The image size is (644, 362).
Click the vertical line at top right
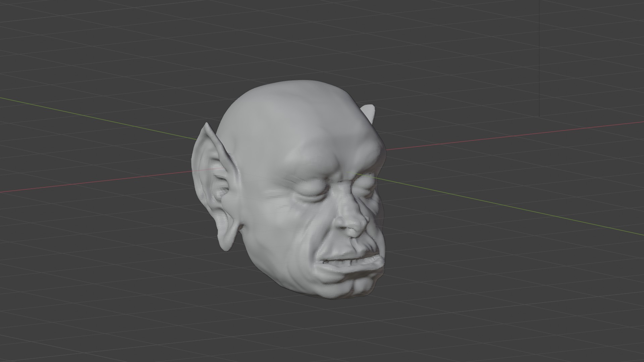[x=539, y=57]
